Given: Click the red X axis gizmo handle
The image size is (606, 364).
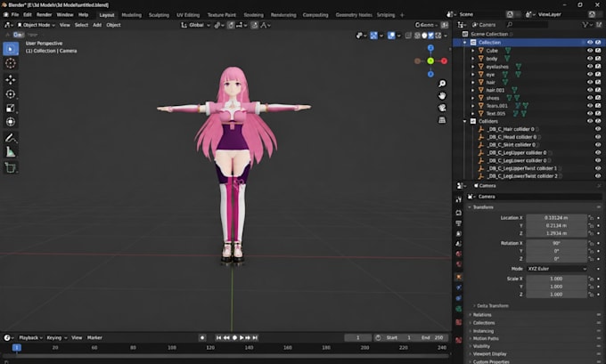Looking at the screenshot, I should click(444, 61).
